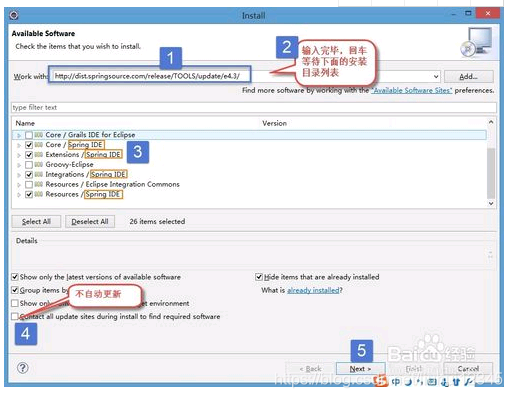
Task: Expand the Groovy-Eclipse tree node
Action: pyautogui.click(x=19, y=165)
